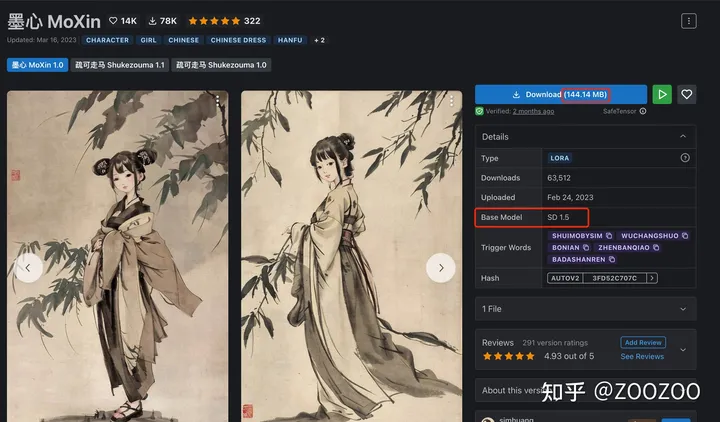Copy the WUCHANGSHUO trigger word
The image size is (720, 422).
click(x=685, y=236)
